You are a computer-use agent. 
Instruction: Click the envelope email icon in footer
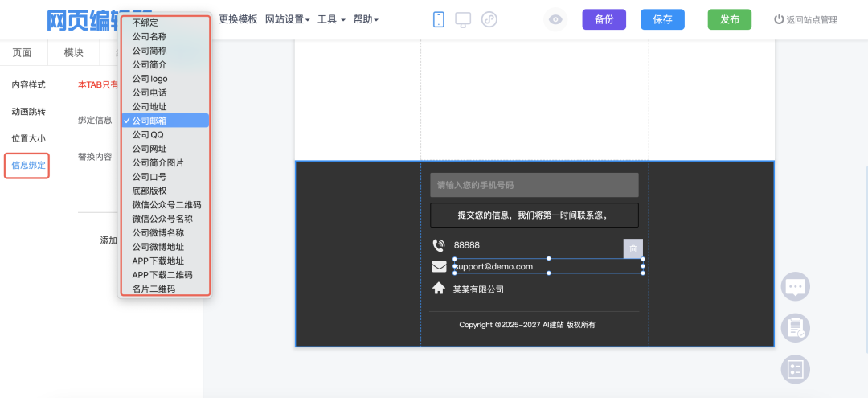(439, 266)
